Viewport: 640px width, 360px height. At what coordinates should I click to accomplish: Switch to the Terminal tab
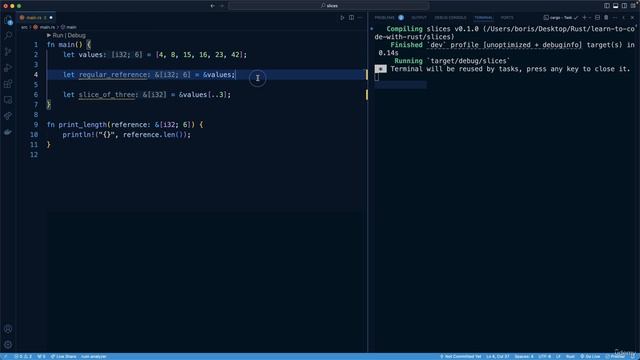[483, 18]
